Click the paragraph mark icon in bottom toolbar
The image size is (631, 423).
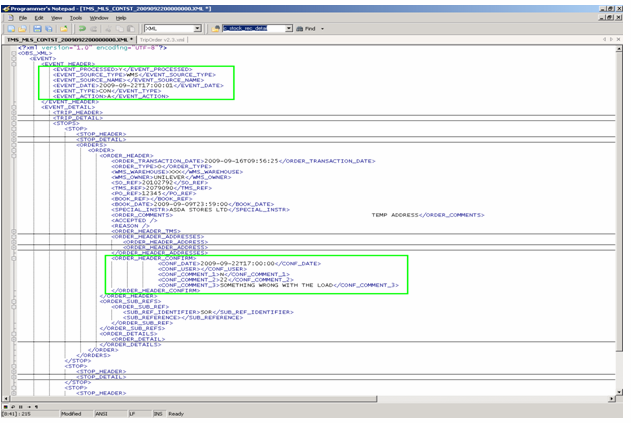36,406
